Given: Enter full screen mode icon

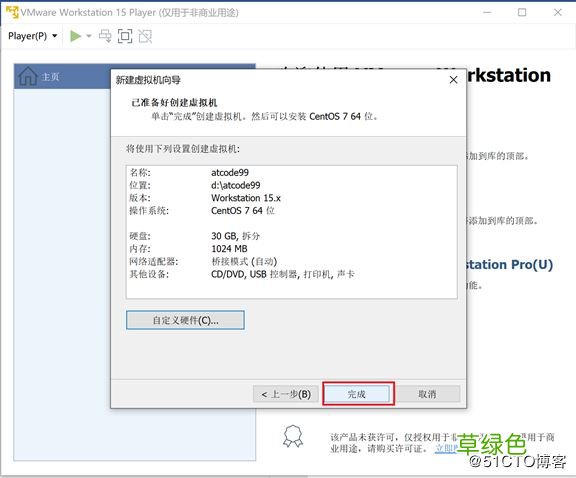Looking at the screenshot, I should point(125,36).
